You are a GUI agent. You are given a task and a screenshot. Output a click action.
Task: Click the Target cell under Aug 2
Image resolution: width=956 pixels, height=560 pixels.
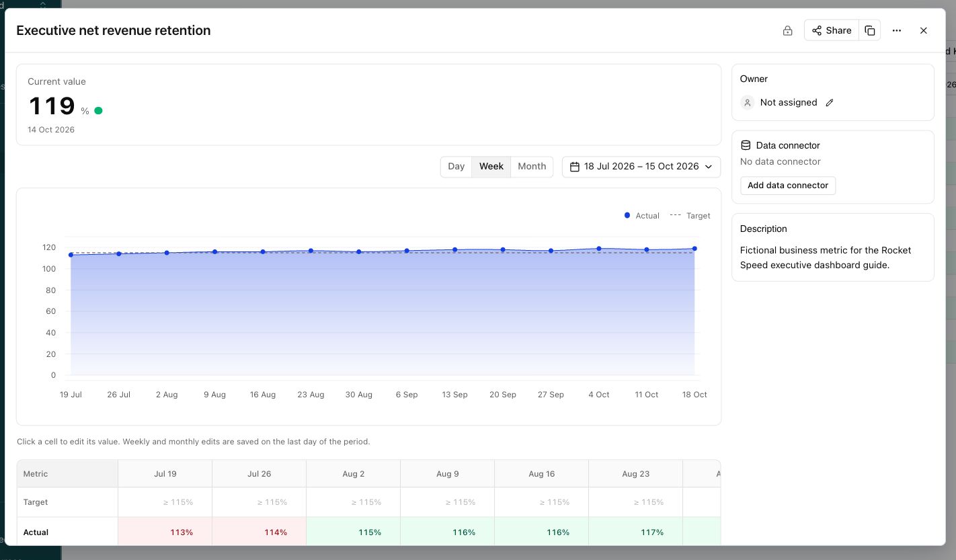point(354,502)
